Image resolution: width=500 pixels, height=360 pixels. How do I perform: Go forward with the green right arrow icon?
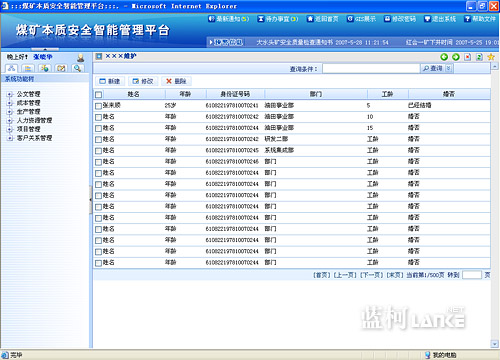456,57
